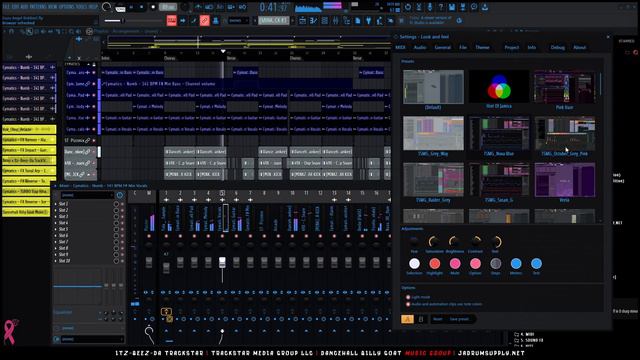The height and width of the screenshot is (360, 640).
Task: Switch to the General settings tab
Action: pyautogui.click(x=442, y=47)
